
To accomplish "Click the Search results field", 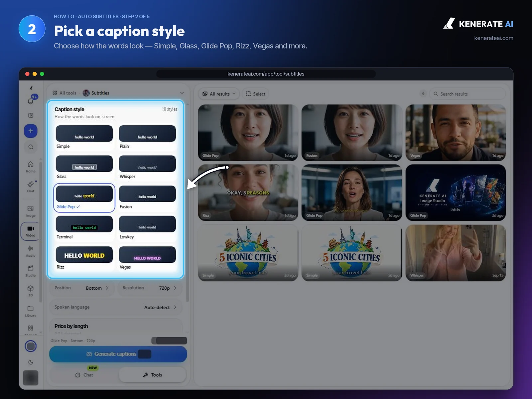I will coord(467,94).
